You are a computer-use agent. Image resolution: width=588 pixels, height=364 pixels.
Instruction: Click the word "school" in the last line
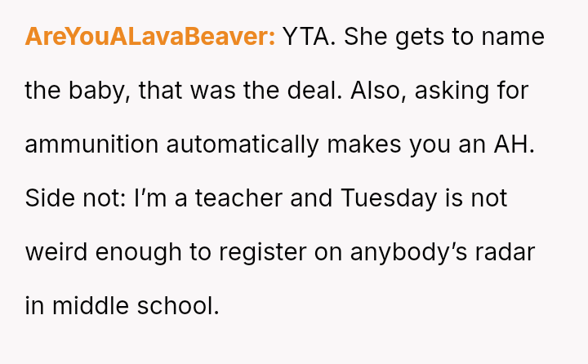click(x=175, y=305)
